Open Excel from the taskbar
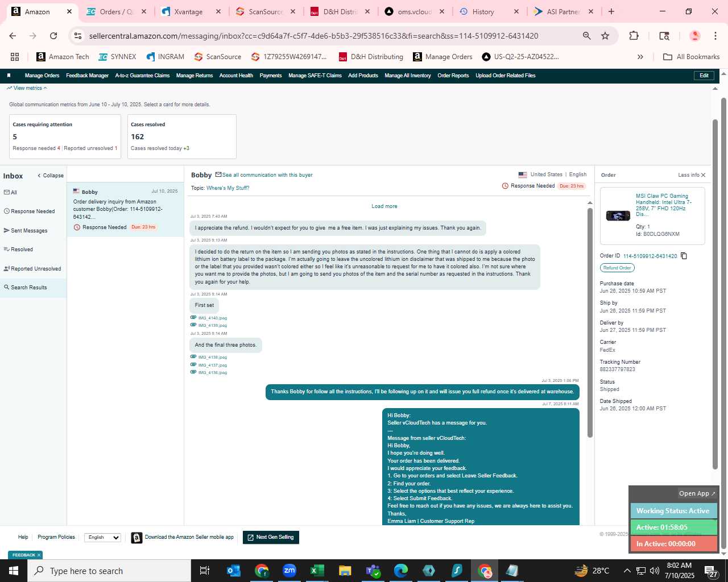Screen dimensions: 728x582 (317, 571)
